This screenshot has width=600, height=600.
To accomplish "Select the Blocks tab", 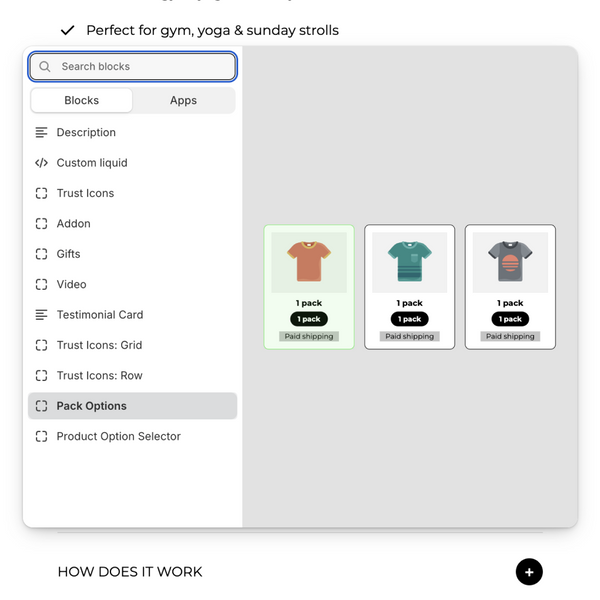I will (82, 101).
